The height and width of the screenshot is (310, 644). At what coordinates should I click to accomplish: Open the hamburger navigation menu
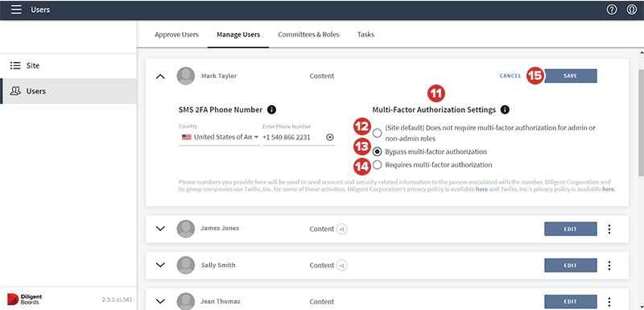(16, 10)
